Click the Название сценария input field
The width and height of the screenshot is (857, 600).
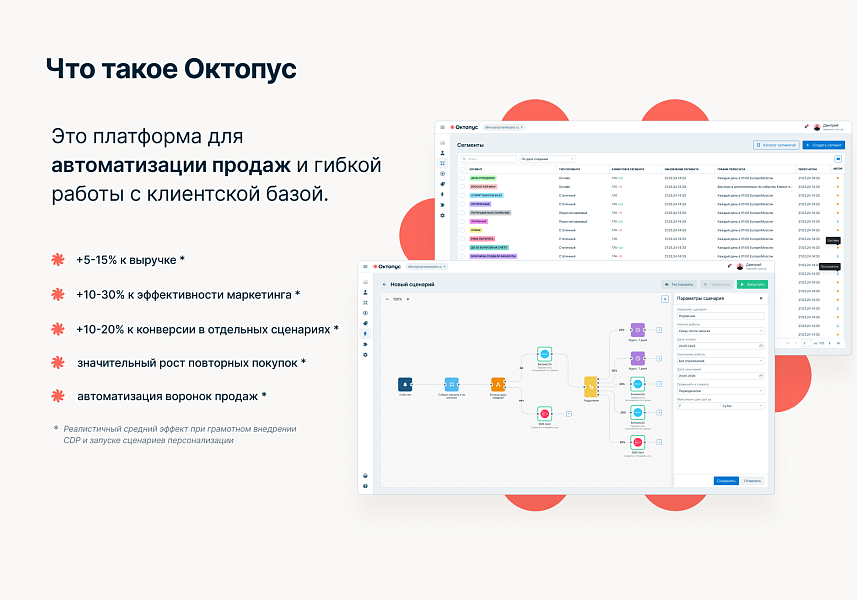tap(719, 315)
